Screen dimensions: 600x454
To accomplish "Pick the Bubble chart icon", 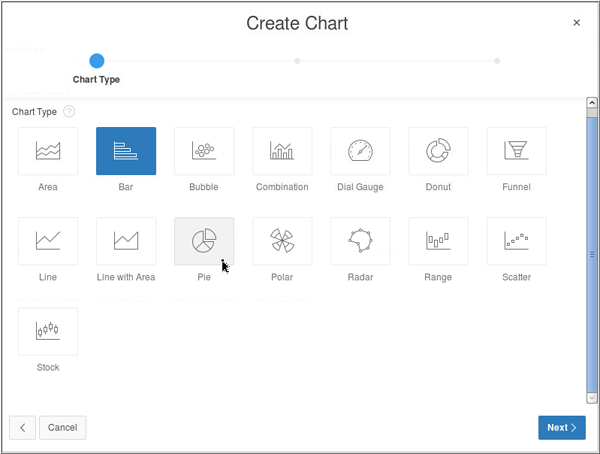I will click(x=204, y=151).
